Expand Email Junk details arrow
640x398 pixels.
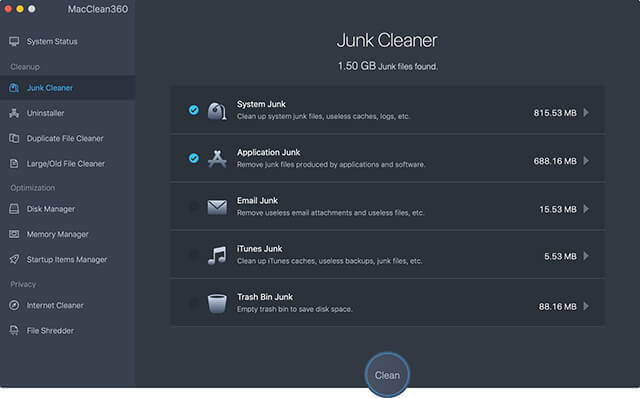pyautogui.click(x=586, y=209)
